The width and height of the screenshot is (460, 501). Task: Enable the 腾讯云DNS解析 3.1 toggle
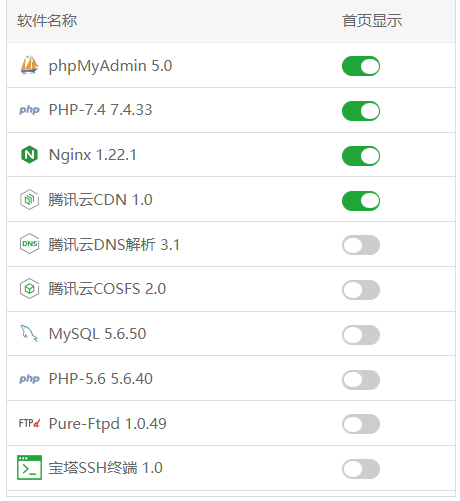pyautogui.click(x=361, y=245)
